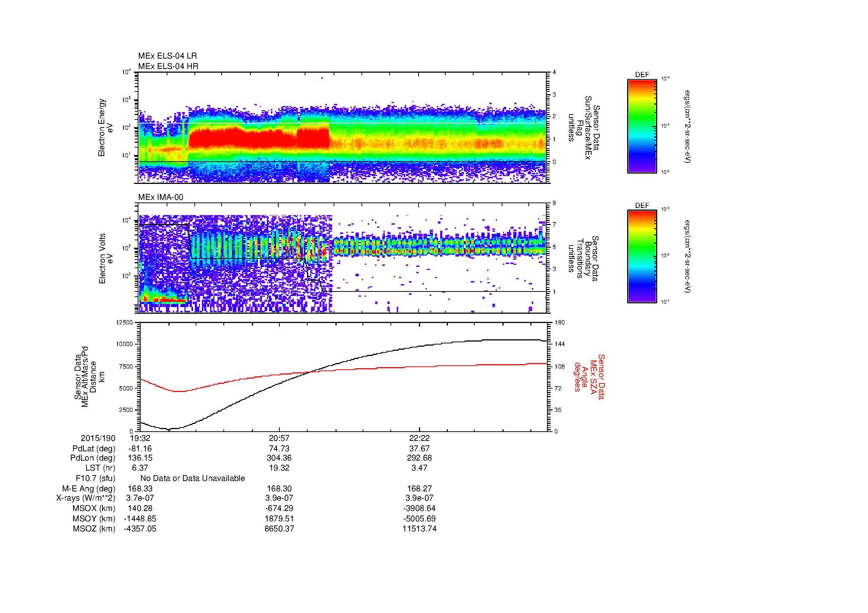This screenshot has height=613, width=868.
Task: Click the PdLon value 304.36
Action: point(279,458)
